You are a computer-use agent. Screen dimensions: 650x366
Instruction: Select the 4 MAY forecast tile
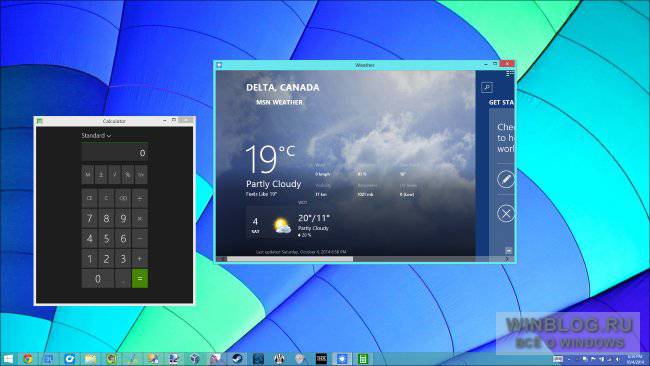coord(290,223)
